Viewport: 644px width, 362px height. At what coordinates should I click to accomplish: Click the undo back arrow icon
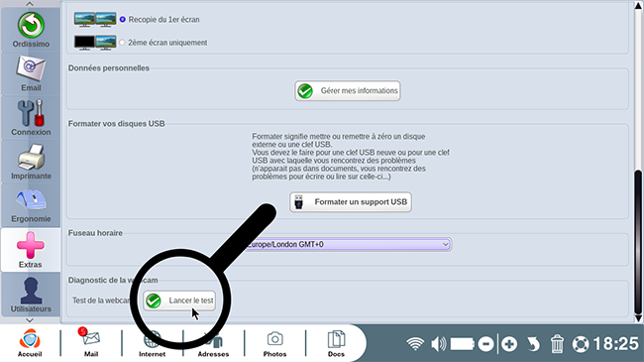tap(533, 343)
